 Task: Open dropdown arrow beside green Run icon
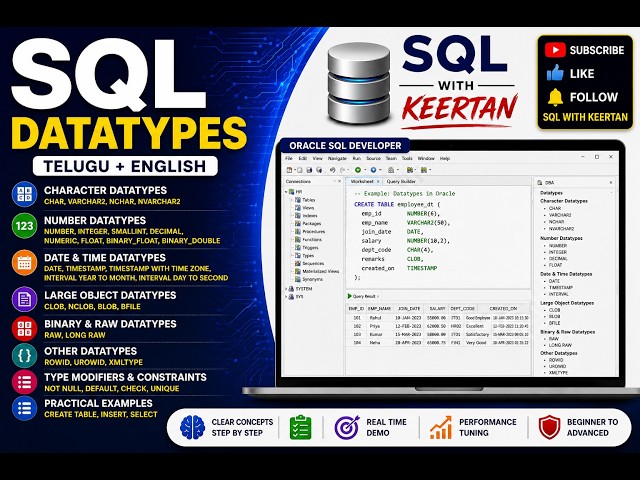(x=364, y=170)
